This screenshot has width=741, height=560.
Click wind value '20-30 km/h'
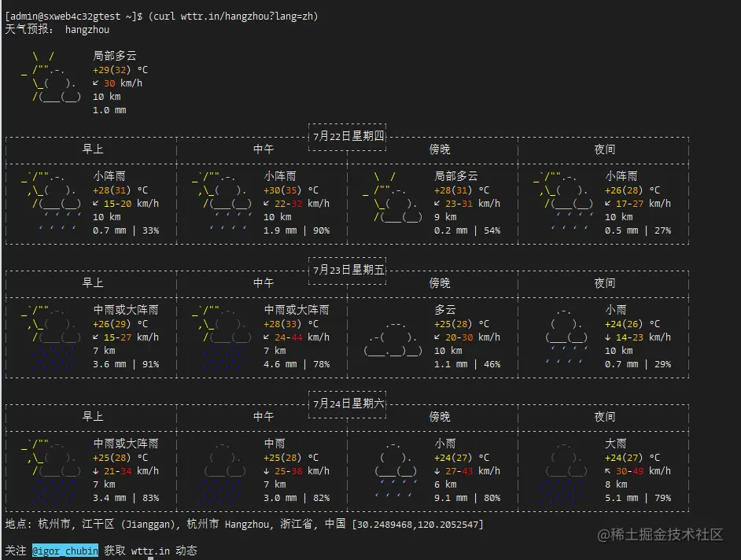tap(473, 337)
